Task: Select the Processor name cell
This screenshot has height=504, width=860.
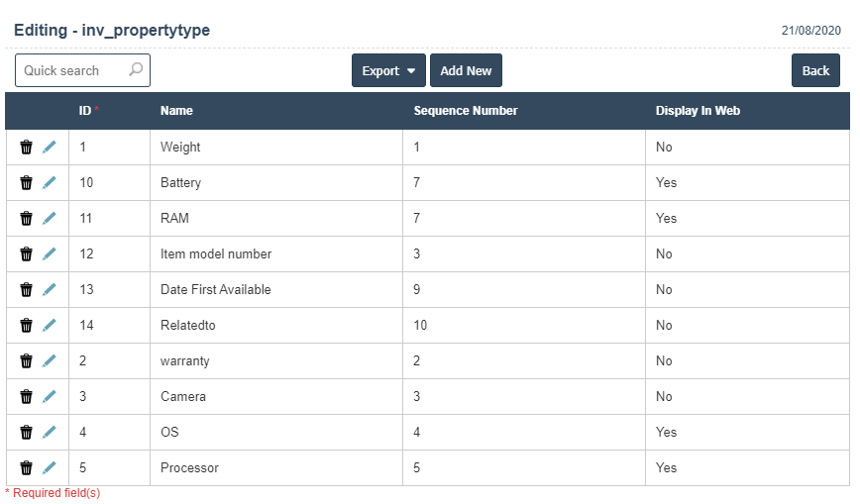Action: pos(189,467)
